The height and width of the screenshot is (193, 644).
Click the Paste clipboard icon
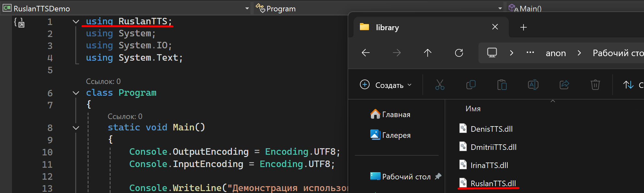pos(502,85)
